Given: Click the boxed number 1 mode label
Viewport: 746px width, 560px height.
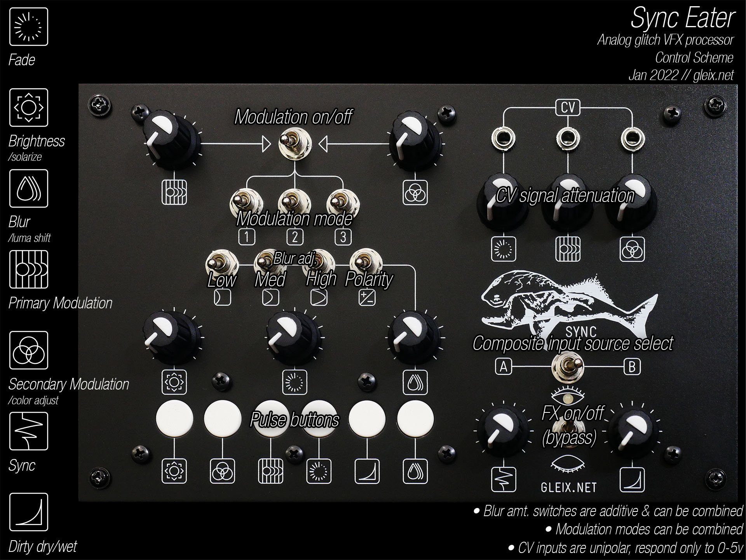Looking at the screenshot, I should pos(247,237).
